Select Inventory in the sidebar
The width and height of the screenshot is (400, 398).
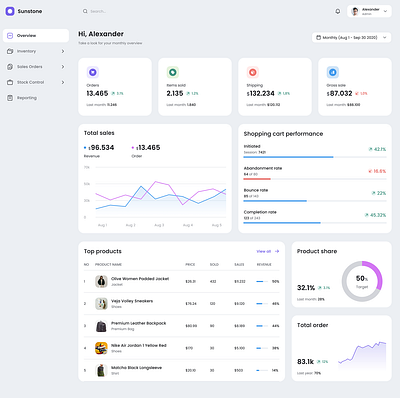pyautogui.click(x=36, y=51)
